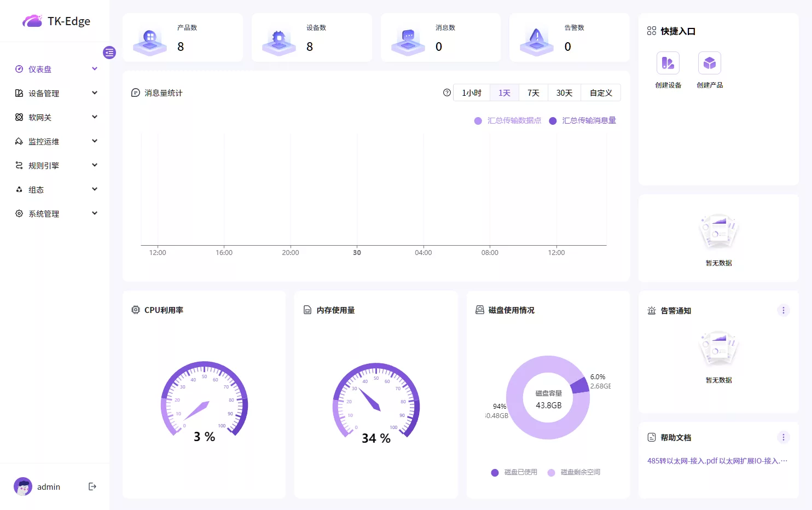Expand the 设备管理 menu chevron
Image resolution: width=812 pixels, height=510 pixels.
[95, 93]
